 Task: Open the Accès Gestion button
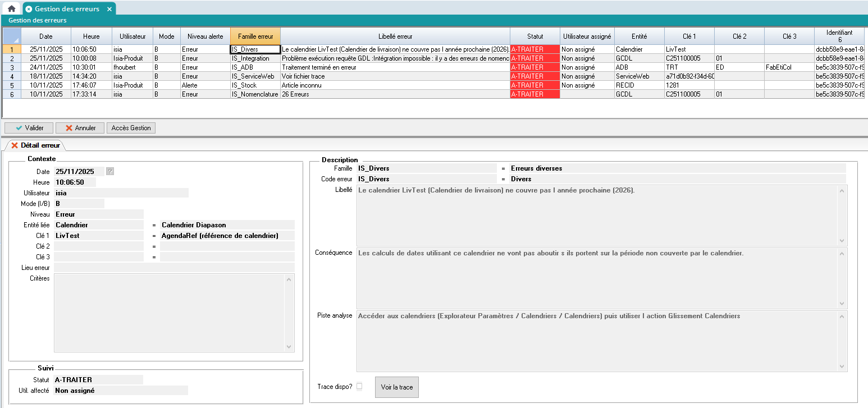click(x=131, y=128)
